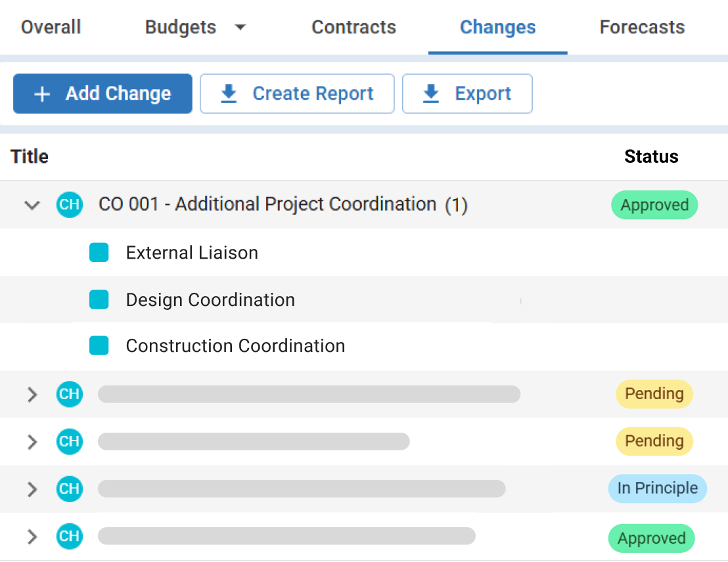Click the plus icon on Add Change
The height and width of the screenshot is (562, 728).
pos(41,93)
